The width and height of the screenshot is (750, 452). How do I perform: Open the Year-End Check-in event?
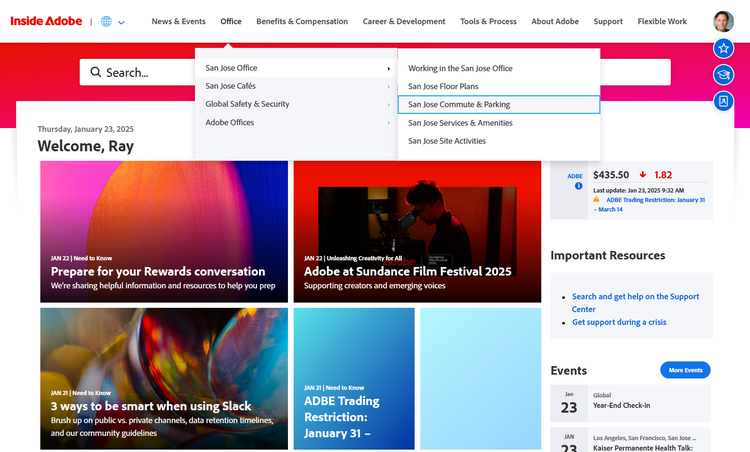621,406
